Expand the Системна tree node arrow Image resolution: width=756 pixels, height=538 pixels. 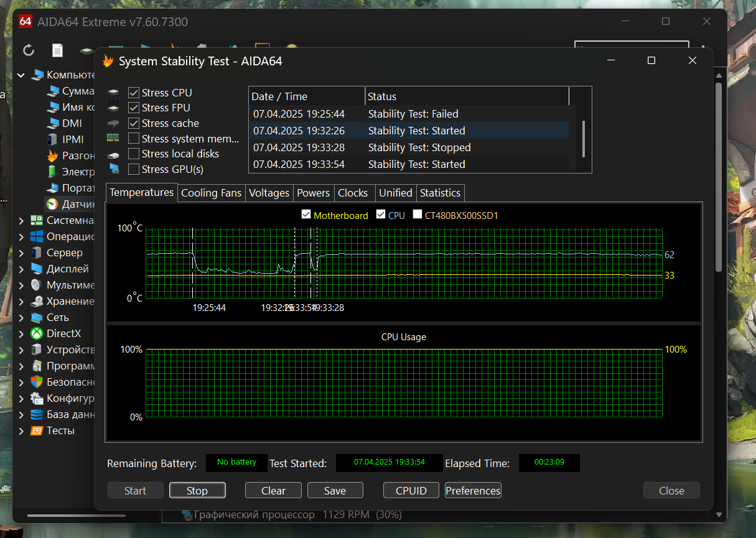coord(21,220)
